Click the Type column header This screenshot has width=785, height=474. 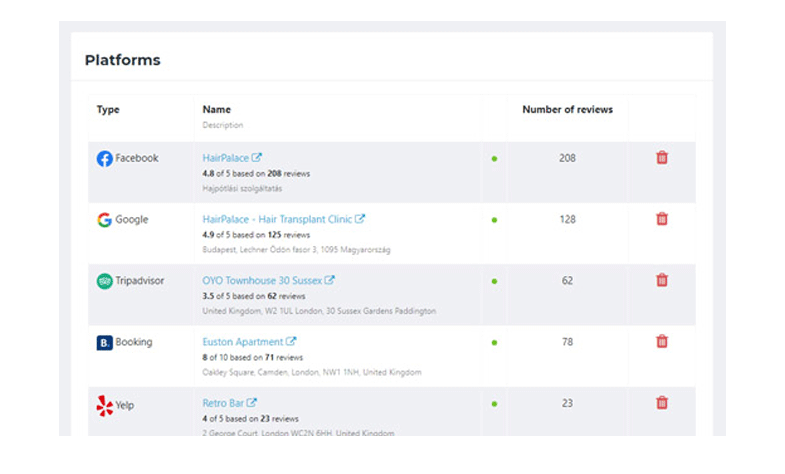point(108,110)
